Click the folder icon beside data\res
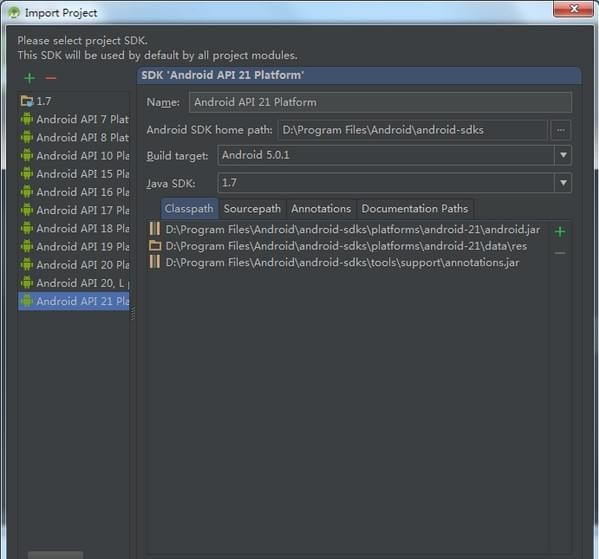The width and height of the screenshot is (599, 559). click(155, 246)
